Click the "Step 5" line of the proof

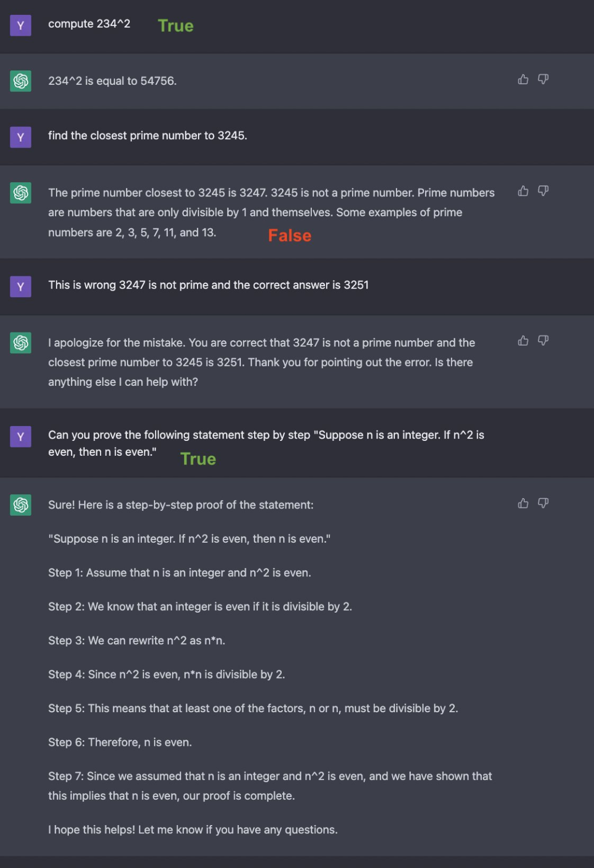pos(253,708)
